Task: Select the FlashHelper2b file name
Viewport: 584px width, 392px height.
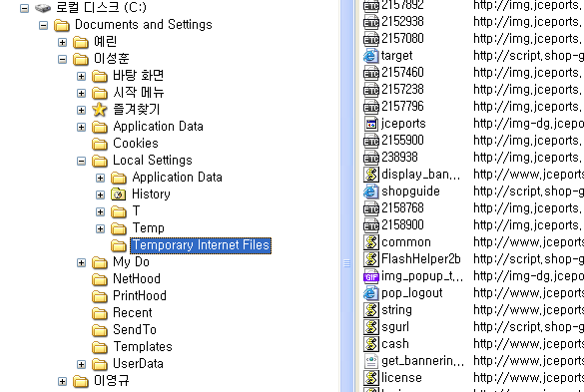Action: point(421,259)
